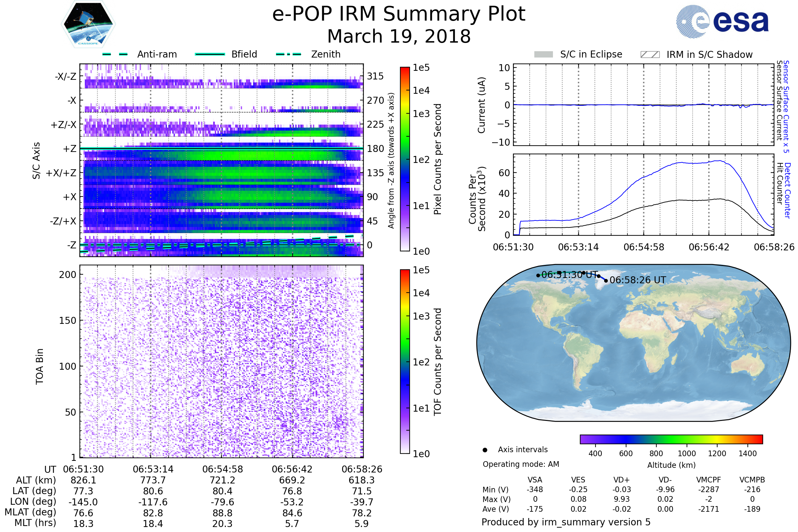Click the IRM in S/C Shadow hatched swatch
798x532 pixels.
(650, 55)
